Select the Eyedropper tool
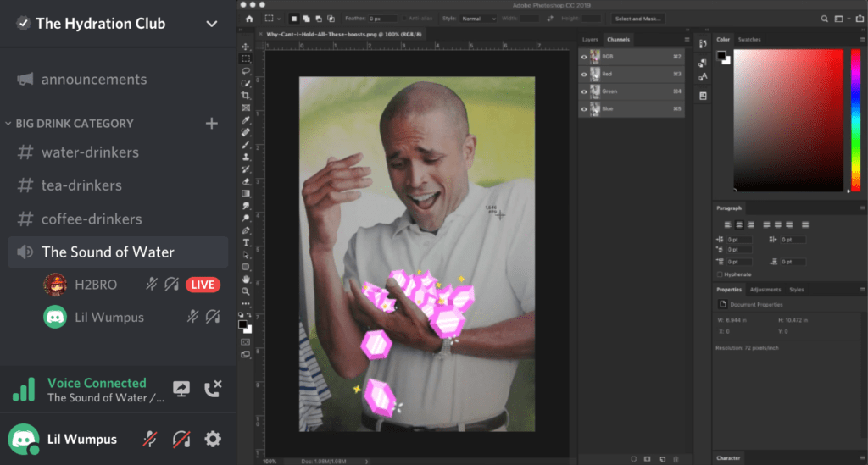This screenshot has height=465, width=868. (246, 120)
